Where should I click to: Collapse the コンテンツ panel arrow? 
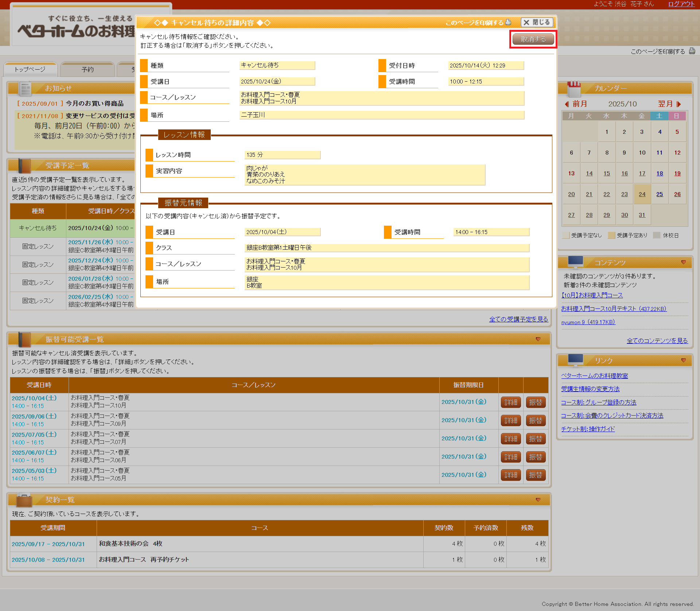(683, 262)
